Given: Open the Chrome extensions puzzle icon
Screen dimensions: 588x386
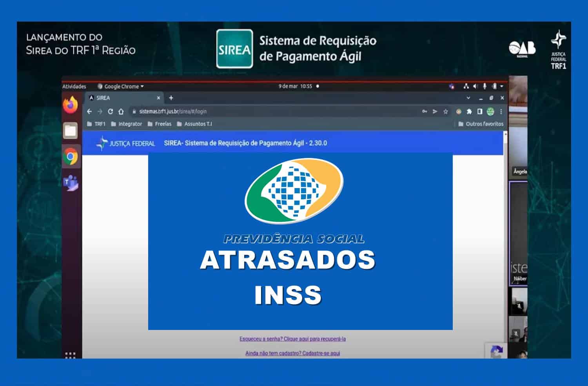Looking at the screenshot, I should click(469, 112).
